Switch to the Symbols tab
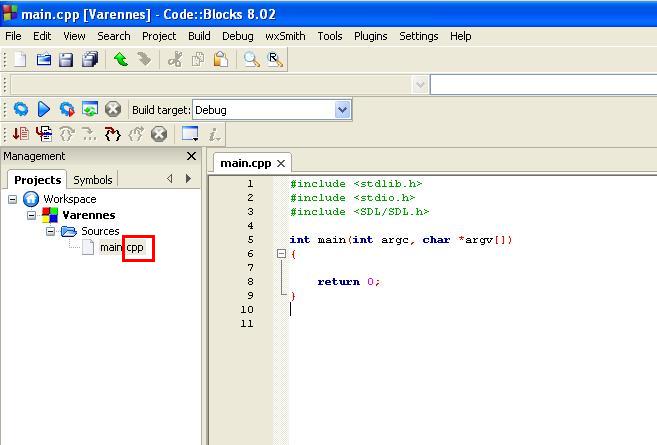Screen dimensions: 657x445 tap(93, 180)
